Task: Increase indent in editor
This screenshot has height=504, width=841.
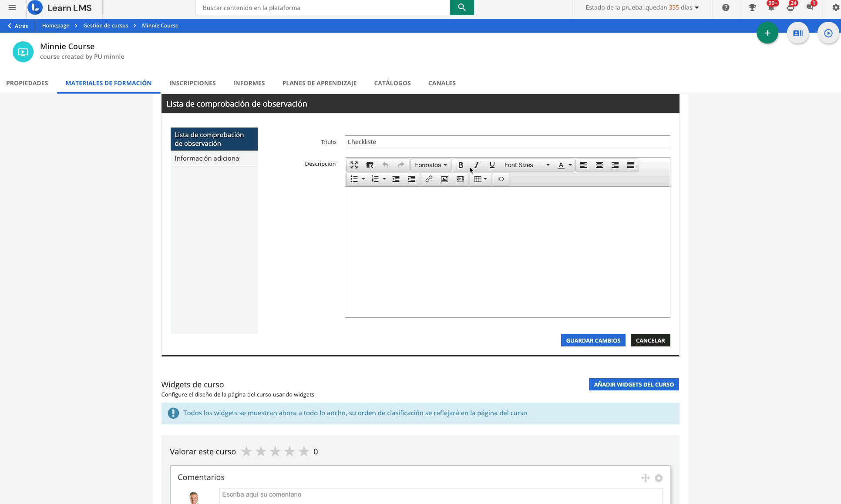Action: click(x=411, y=179)
